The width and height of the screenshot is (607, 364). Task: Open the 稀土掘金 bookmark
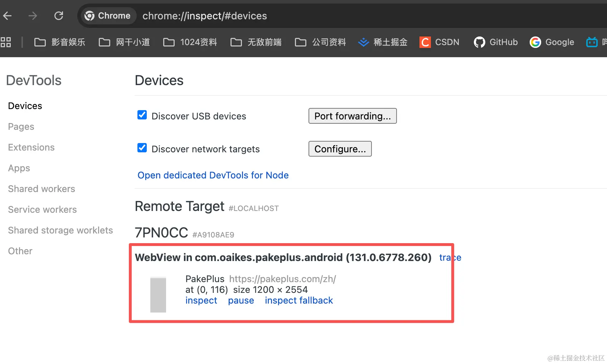point(383,42)
